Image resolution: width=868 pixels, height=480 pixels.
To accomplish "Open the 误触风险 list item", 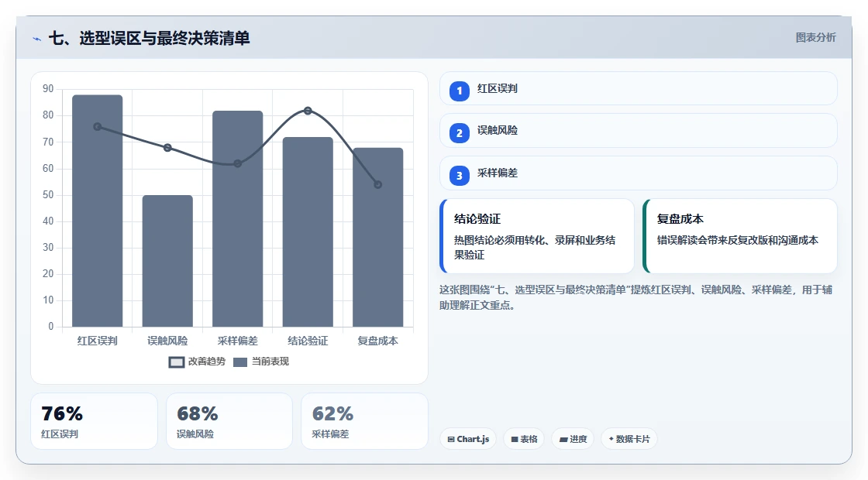I will click(639, 131).
